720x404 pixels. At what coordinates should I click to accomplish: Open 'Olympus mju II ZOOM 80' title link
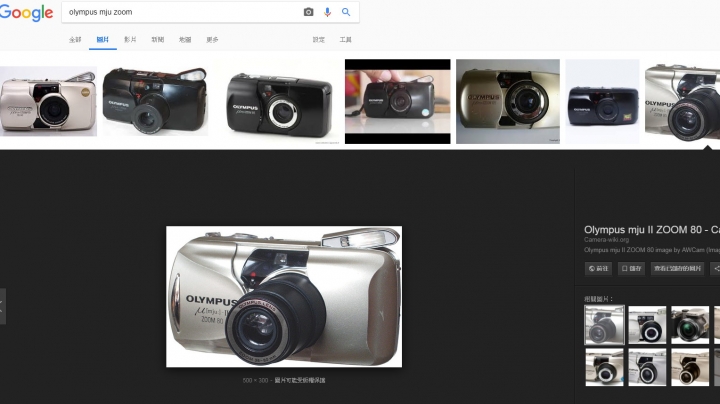tap(652, 230)
